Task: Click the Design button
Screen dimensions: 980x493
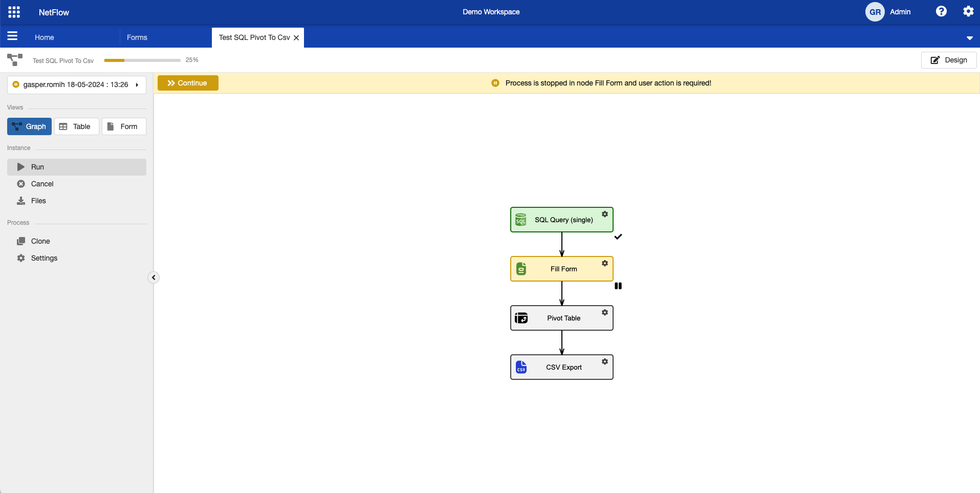Action: [948, 60]
